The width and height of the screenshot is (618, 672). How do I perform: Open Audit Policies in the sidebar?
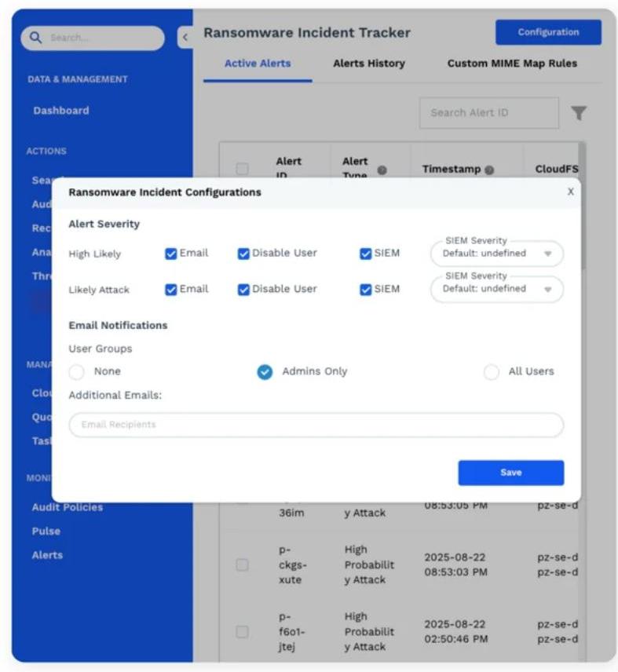point(68,507)
